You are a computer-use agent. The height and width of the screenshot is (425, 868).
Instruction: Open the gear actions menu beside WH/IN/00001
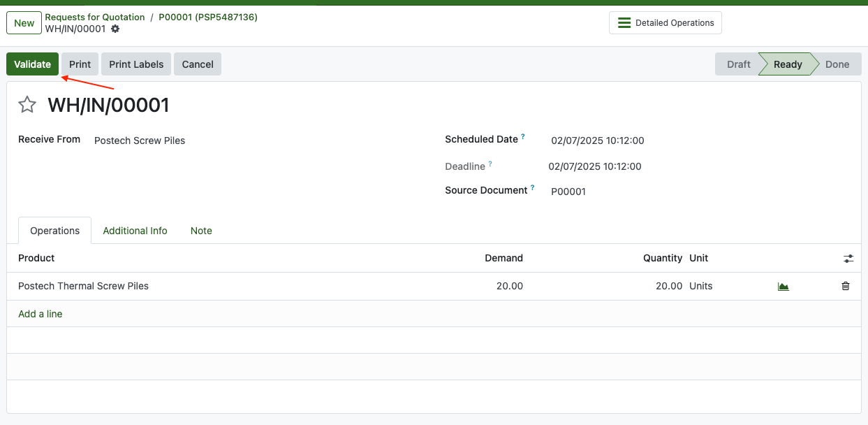coord(115,29)
